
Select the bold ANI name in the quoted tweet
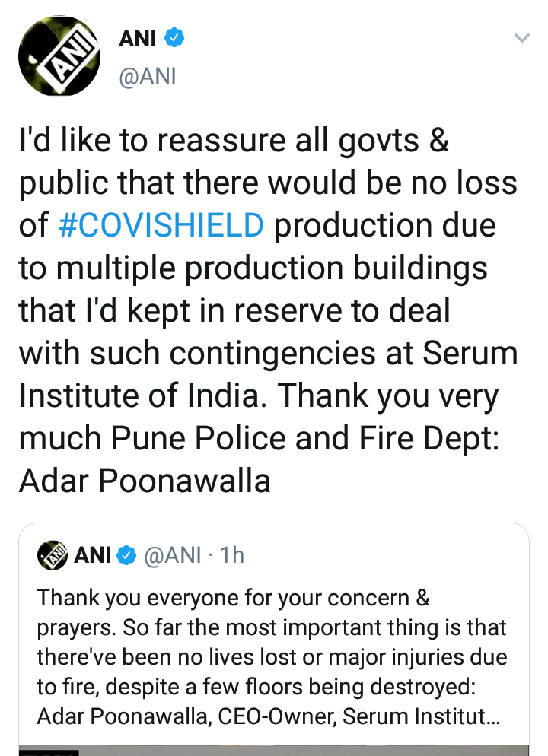(x=93, y=555)
